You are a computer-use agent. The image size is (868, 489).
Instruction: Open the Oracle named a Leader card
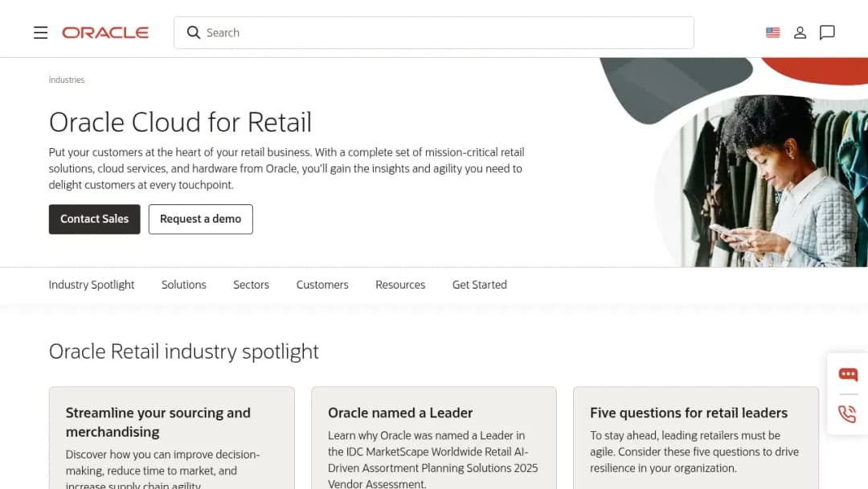coord(433,438)
